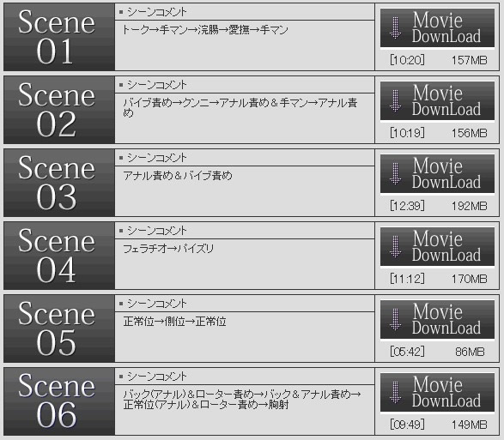Click the scene comment heading of Scene 03
The height and width of the screenshot is (440, 504).
(x=156, y=158)
